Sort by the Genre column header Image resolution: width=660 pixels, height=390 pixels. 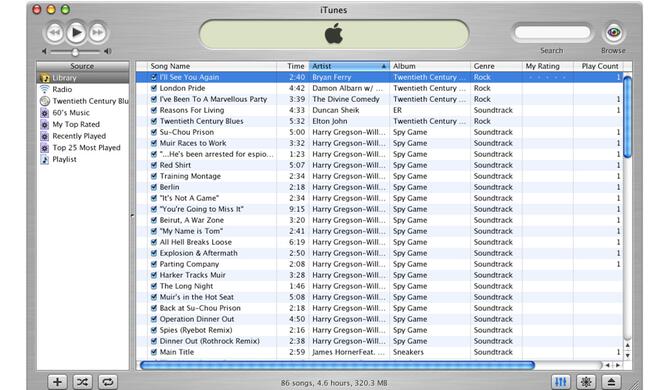pyautogui.click(x=496, y=66)
